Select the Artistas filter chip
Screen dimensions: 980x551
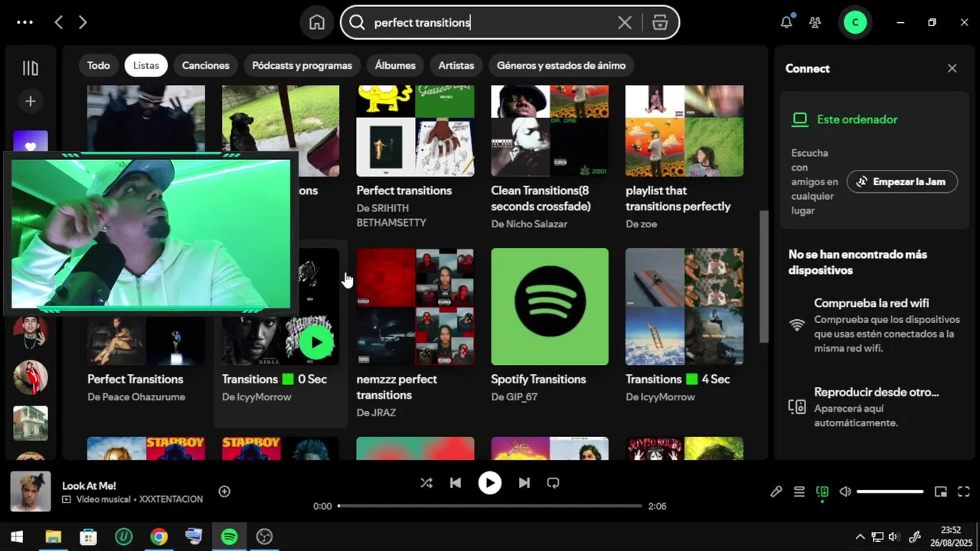pos(456,65)
